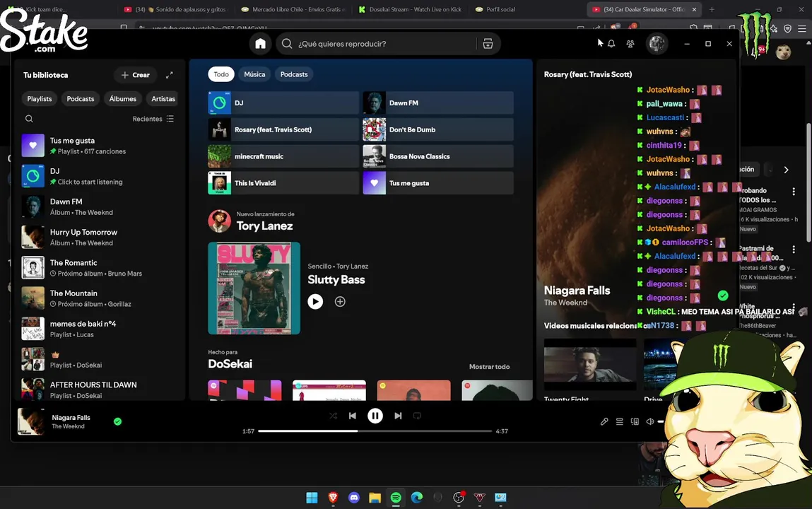Seek in the song progress bar
The image size is (812, 509).
click(x=375, y=431)
